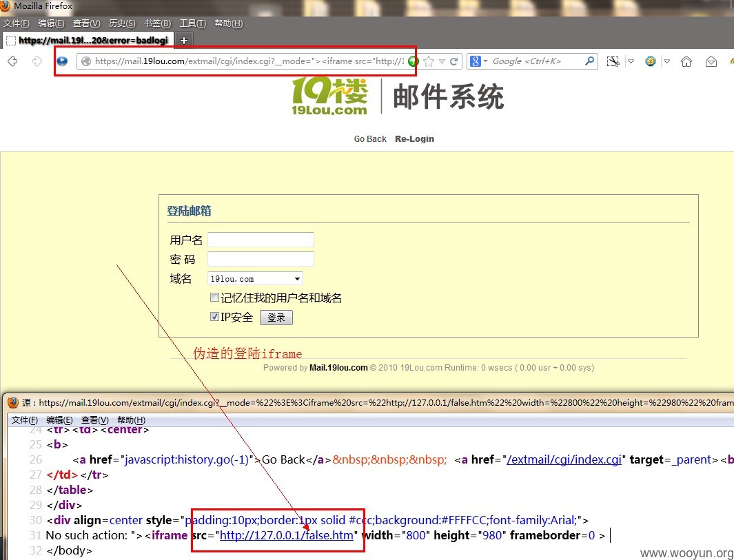This screenshot has height=560, width=734.
Task: Select the mail.19lou badlogin tab
Action: [x=88, y=40]
